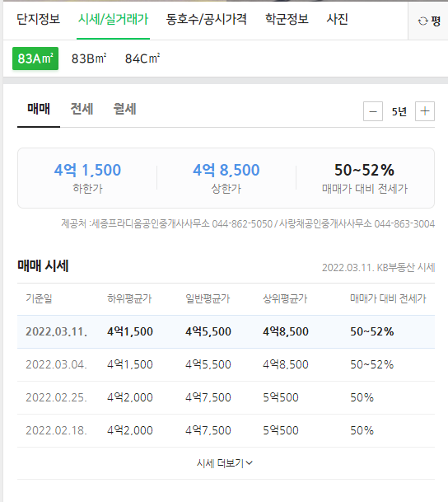Image resolution: width=448 pixels, height=502 pixels.
Task: Open the 학군정보 tab
Action: pyautogui.click(x=287, y=19)
